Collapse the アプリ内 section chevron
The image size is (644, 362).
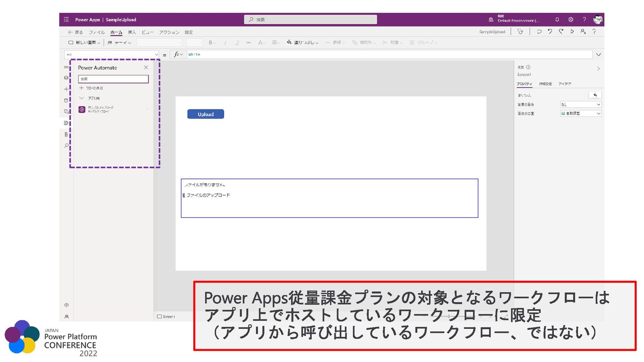click(x=82, y=98)
